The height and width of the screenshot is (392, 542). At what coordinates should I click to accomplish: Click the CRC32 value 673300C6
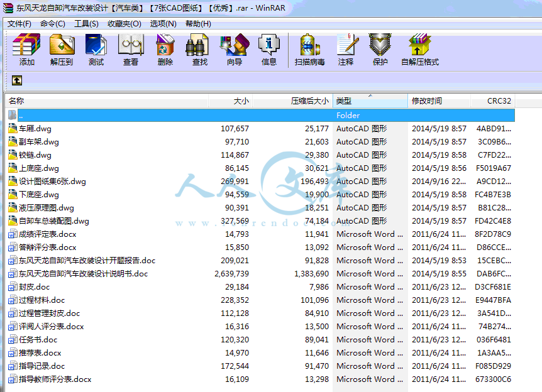click(493, 379)
